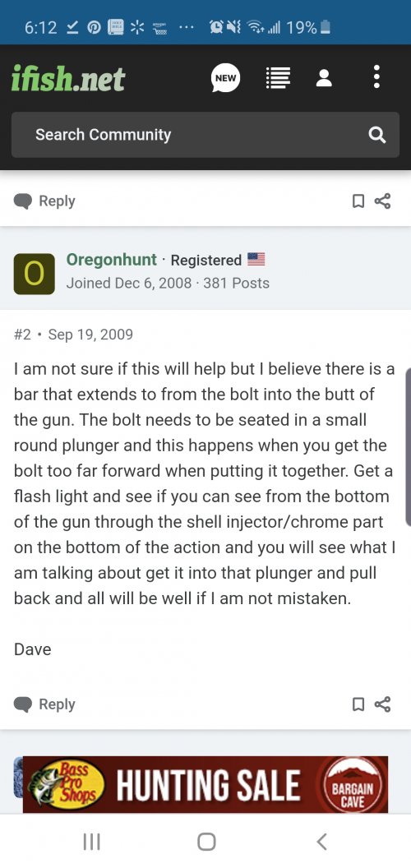
Task: Open Oregonhunt username profile link
Action: [x=111, y=260]
